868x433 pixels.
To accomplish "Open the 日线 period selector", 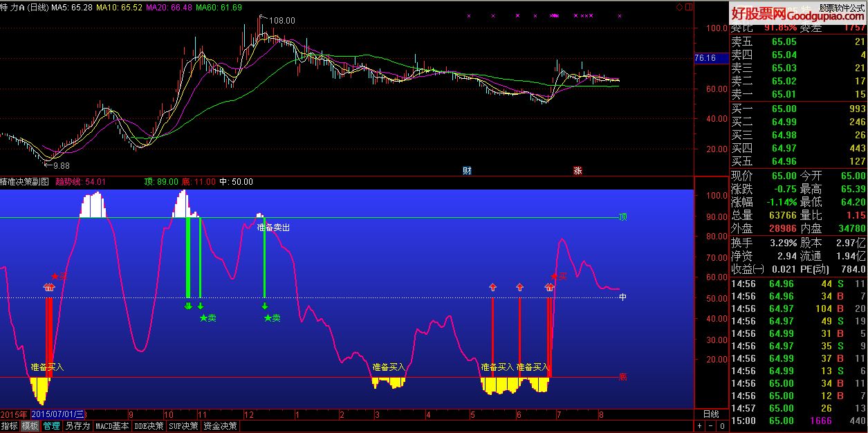I will [x=710, y=414].
